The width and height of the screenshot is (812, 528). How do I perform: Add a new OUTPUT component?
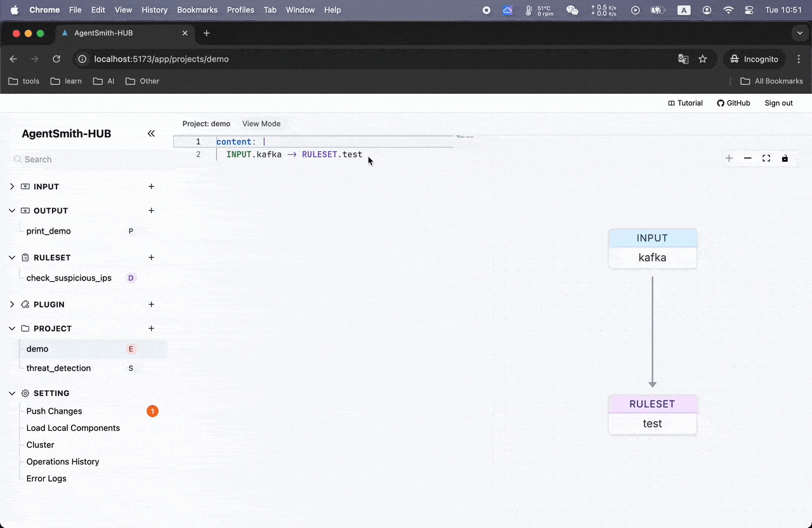click(x=151, y=211)
